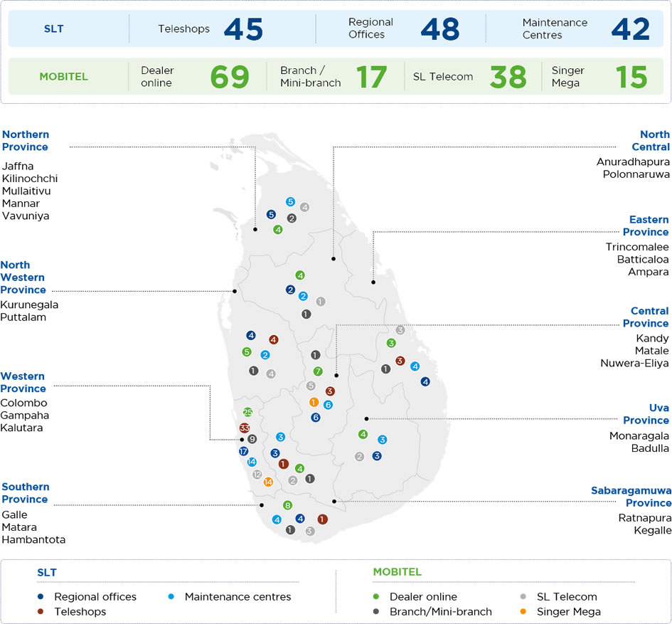Click the light gray SL Telecom marker 12
Viewport: 672px width, 624px height.
pos(257,475)
